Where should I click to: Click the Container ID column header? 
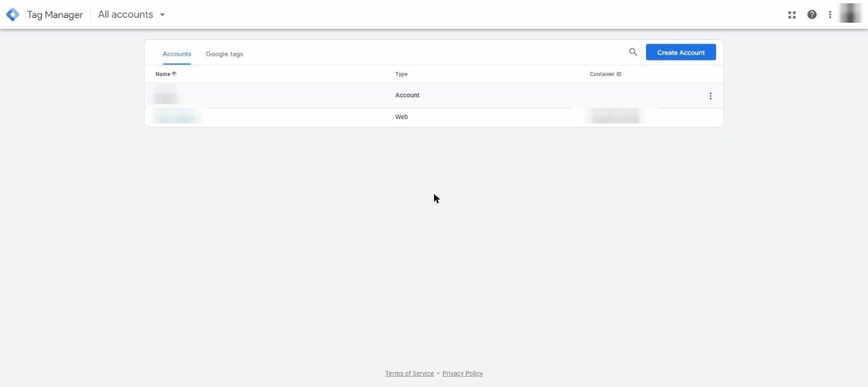click(x=605, y=74)
